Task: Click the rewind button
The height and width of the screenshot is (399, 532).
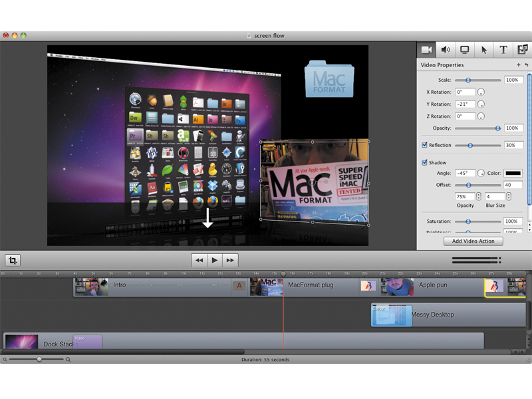Action: click(199, 260)
